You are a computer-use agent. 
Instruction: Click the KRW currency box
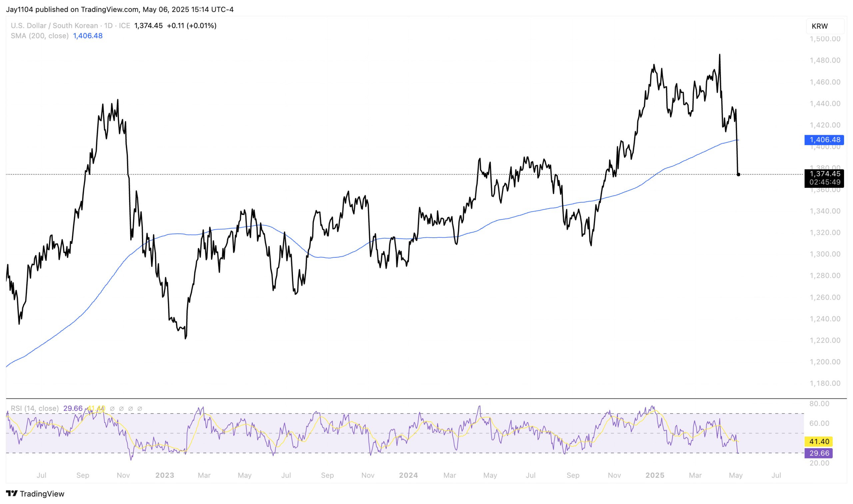(x=825, y=26)
